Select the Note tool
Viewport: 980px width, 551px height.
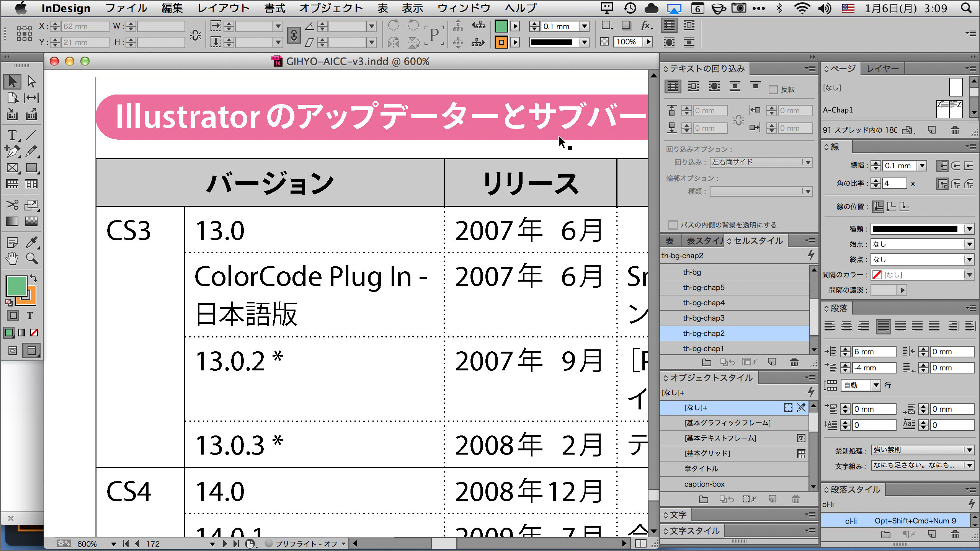(x=12, y=242)
